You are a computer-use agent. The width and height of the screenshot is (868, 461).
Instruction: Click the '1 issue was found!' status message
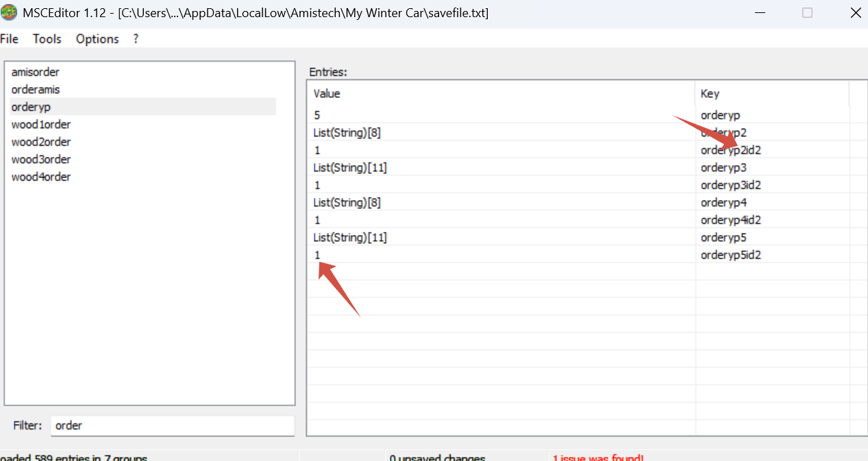[x=598, y=458]
